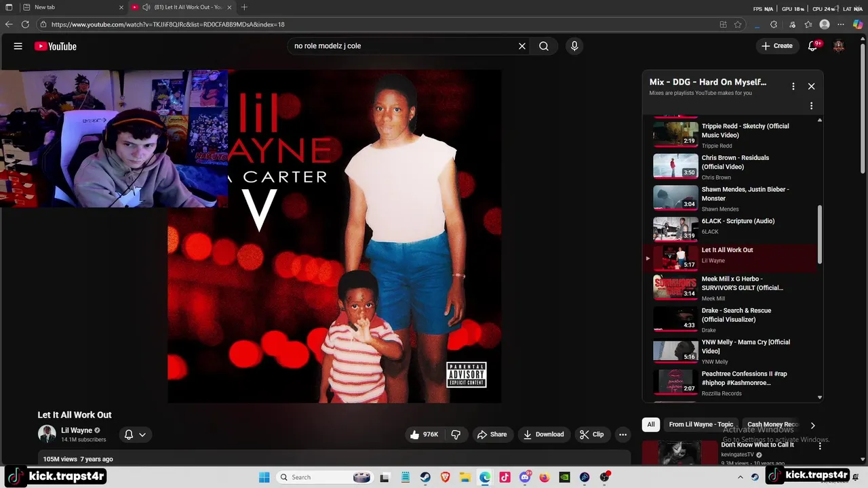Select the All filter chip
Image resolution: width=868 pixels, height=488 pixels.
651,424
